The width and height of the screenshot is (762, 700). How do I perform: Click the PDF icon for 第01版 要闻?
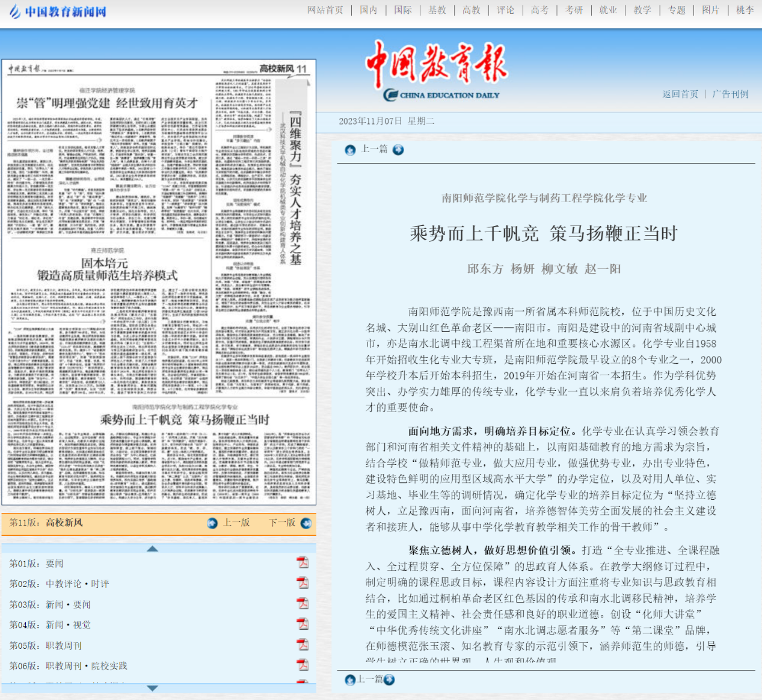[x=303, y=562]
